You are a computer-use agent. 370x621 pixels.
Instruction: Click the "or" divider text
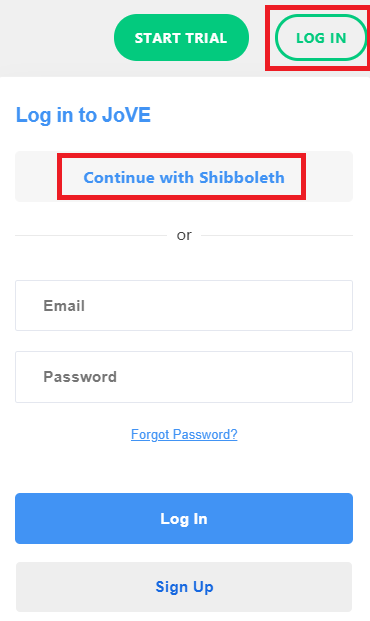pos(184,235)
